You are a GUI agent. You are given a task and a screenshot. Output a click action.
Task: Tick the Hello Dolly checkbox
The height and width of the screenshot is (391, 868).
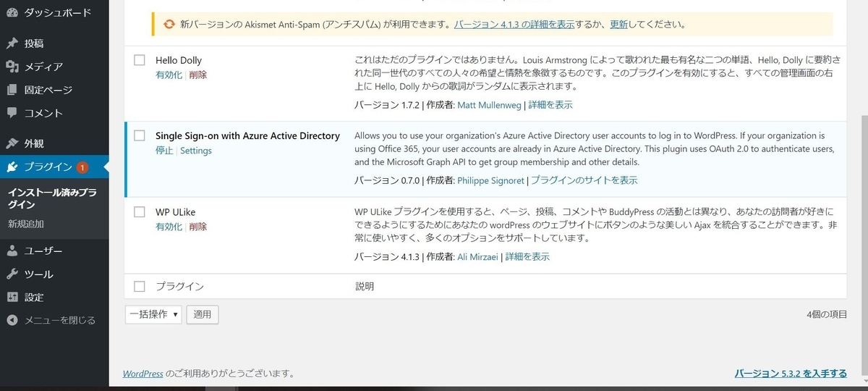(140, 61)
